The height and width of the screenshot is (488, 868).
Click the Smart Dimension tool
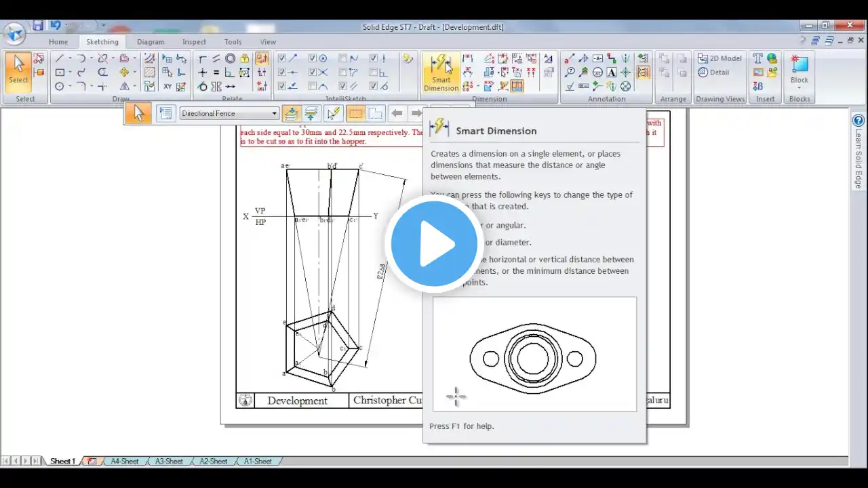point(441,73)
